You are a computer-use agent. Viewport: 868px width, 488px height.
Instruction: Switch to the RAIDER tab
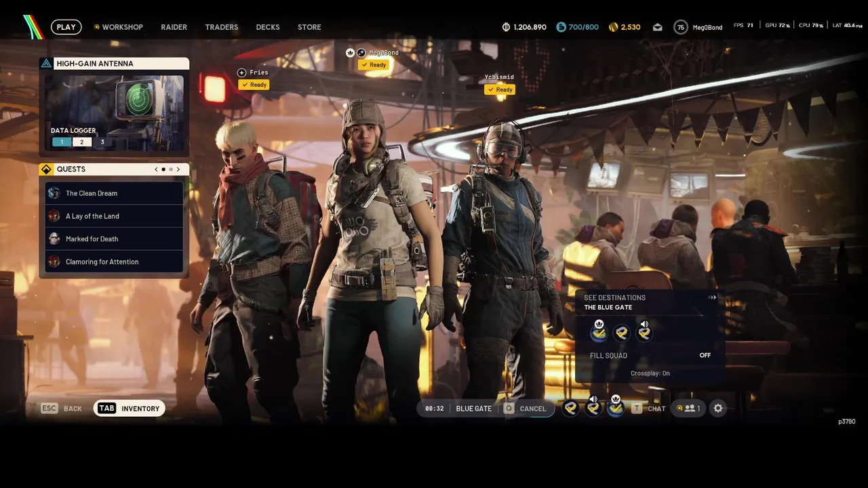(x=174, y=27)
